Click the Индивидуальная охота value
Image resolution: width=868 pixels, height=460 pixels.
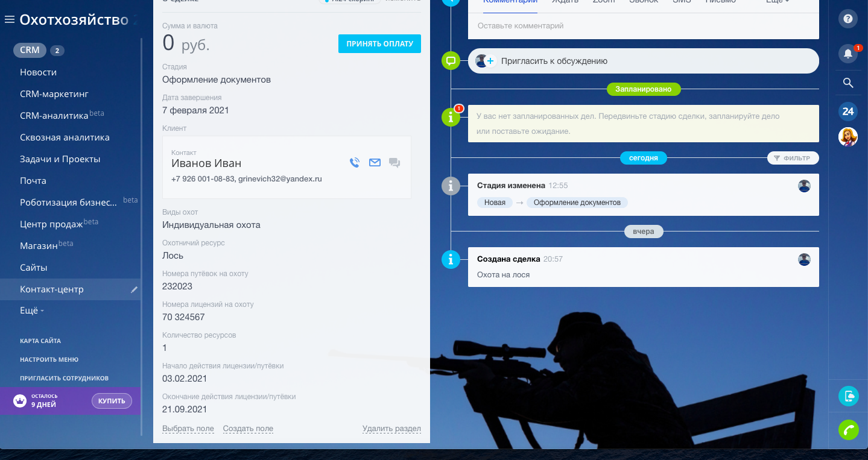point(211,225)
